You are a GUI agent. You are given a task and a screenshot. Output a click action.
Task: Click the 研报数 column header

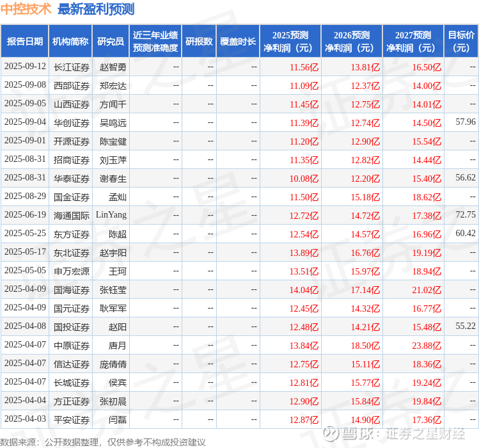coord(199,42)
